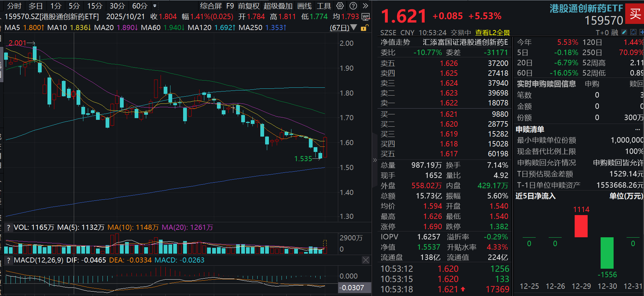644x296 pixels.
Task: Close the MACD indicator panel
Action: (366, 260)
